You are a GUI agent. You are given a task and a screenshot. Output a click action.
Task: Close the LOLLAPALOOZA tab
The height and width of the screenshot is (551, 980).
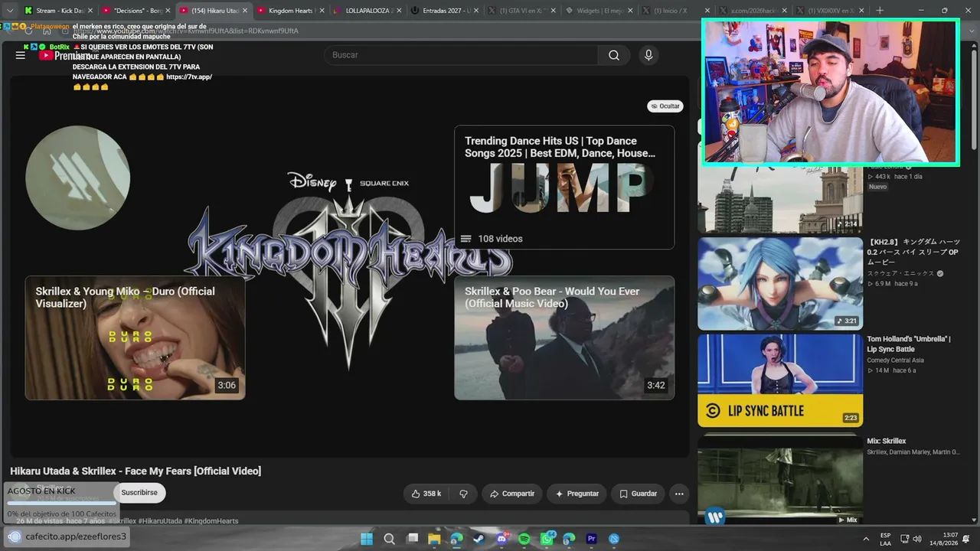pos(399,11)
